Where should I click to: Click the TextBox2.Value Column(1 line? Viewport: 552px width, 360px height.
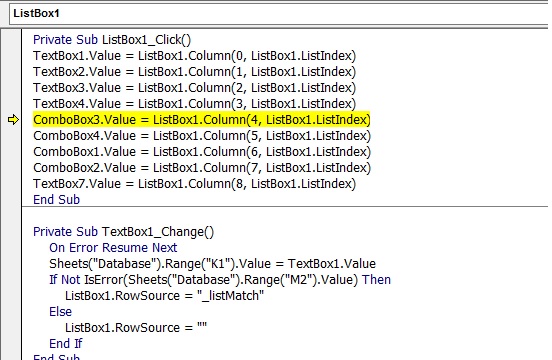coord(194,72)
